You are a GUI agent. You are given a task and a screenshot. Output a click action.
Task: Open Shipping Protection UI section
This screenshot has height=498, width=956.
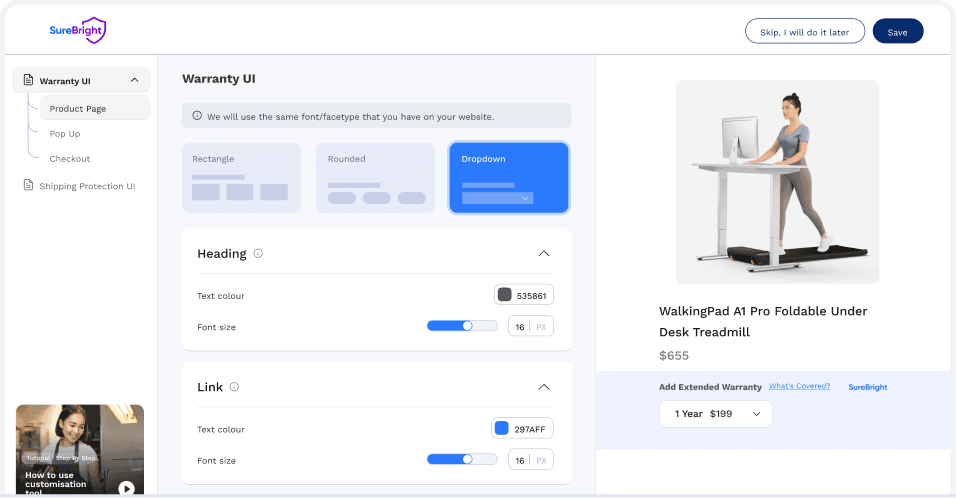click(x=79, y=185)
